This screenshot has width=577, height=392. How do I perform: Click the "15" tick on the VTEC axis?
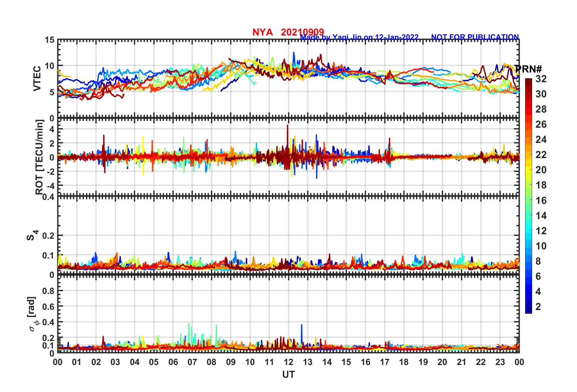click(x=50, y=40)
